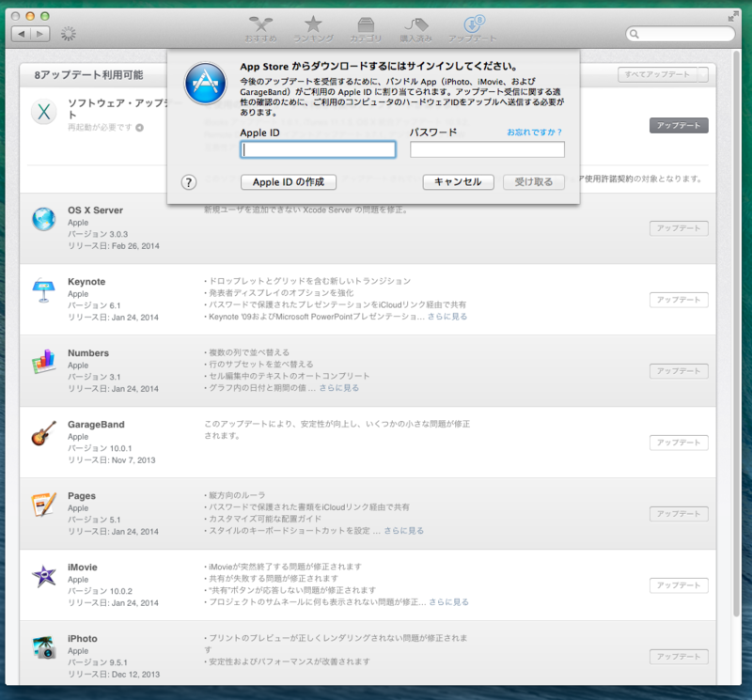Click リリース日: Dec 12, 2013 text
This screenshot has height=700, width=752.
tap(114, 675)
